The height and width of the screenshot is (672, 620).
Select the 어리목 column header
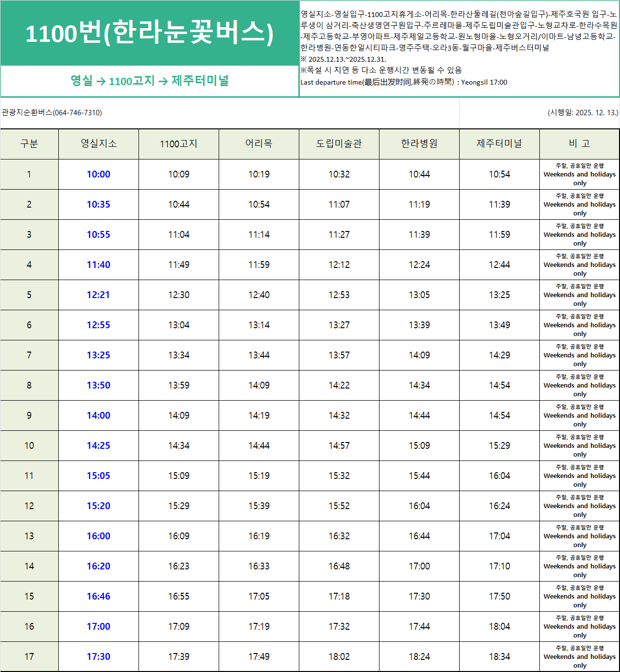coord(258,144)
